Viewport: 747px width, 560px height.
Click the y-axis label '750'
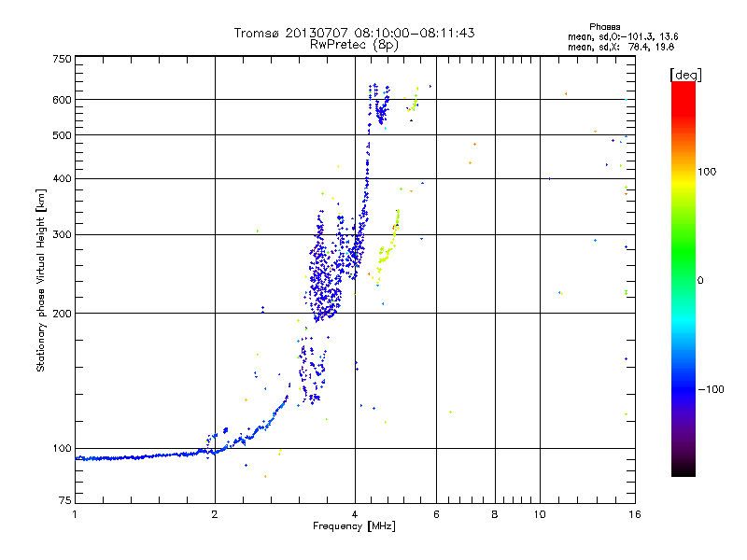(63, 59)
